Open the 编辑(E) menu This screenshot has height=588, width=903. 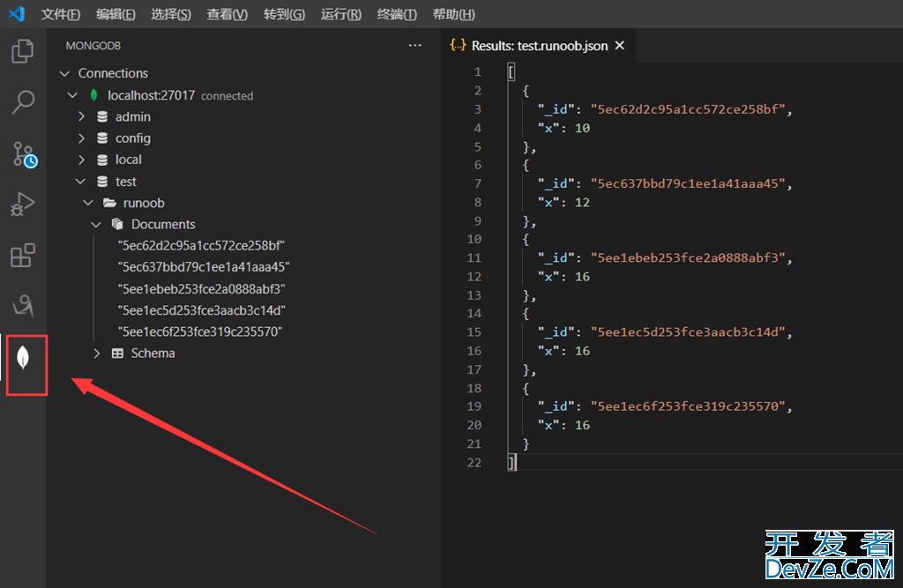(116, 14)
